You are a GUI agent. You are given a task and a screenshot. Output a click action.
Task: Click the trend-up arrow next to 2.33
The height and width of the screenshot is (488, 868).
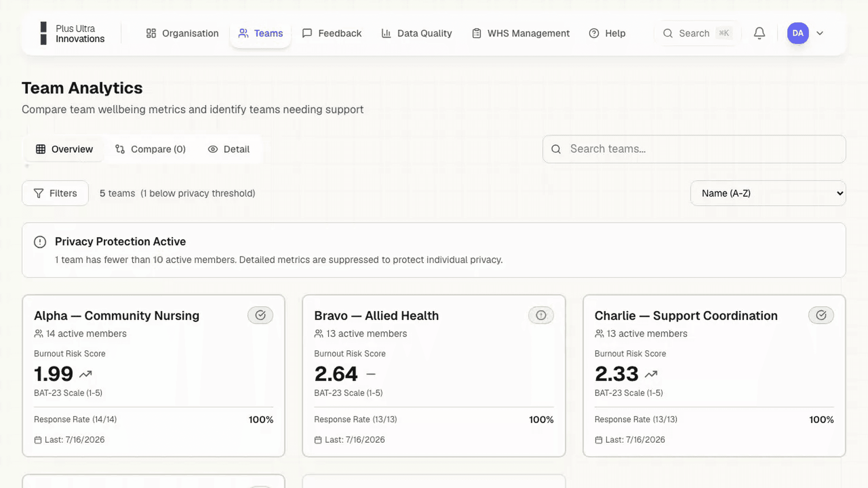tap(651, 374)
